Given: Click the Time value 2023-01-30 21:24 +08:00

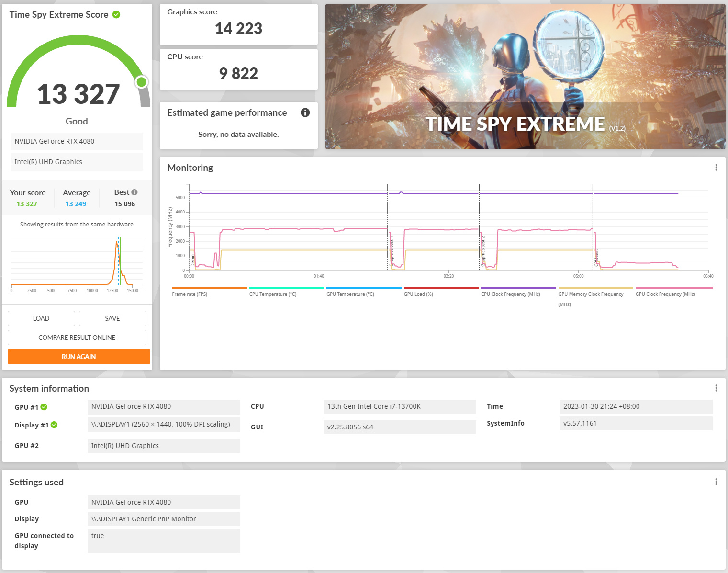Looking at the screenshot, I should click(636, 406).
